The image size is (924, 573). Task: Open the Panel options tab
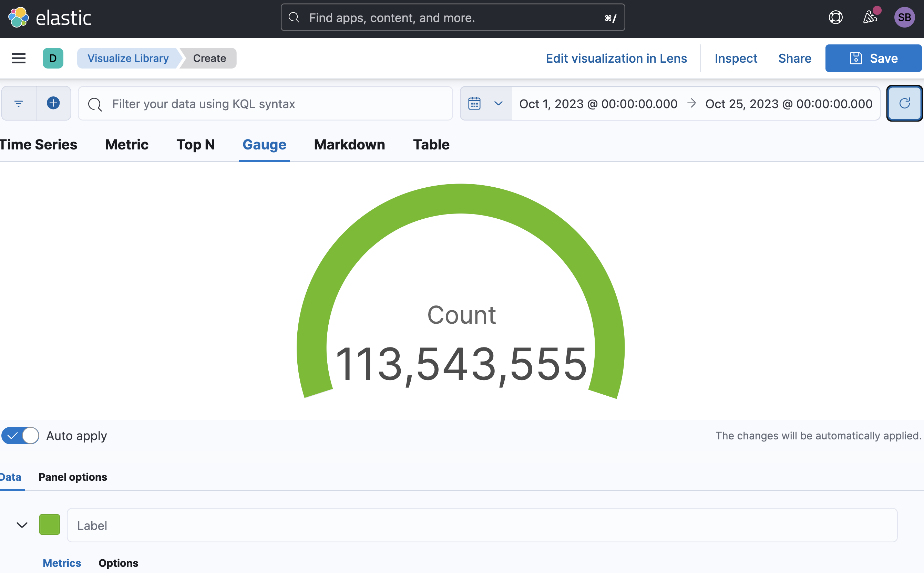[x=73, y=477]
